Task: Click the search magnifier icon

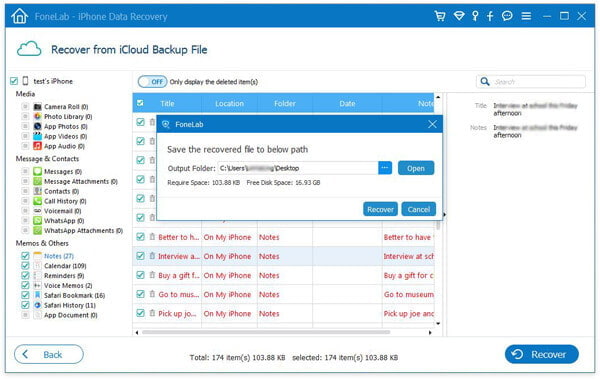Action: tap(485, 82)
